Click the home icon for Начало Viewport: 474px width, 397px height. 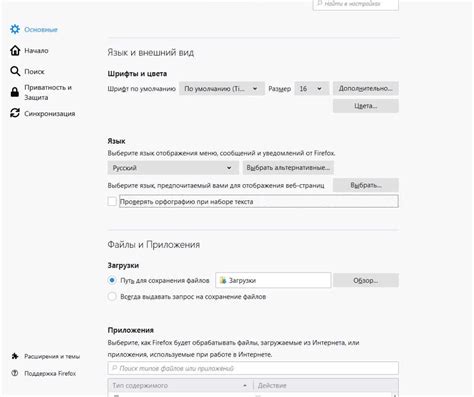15,50
